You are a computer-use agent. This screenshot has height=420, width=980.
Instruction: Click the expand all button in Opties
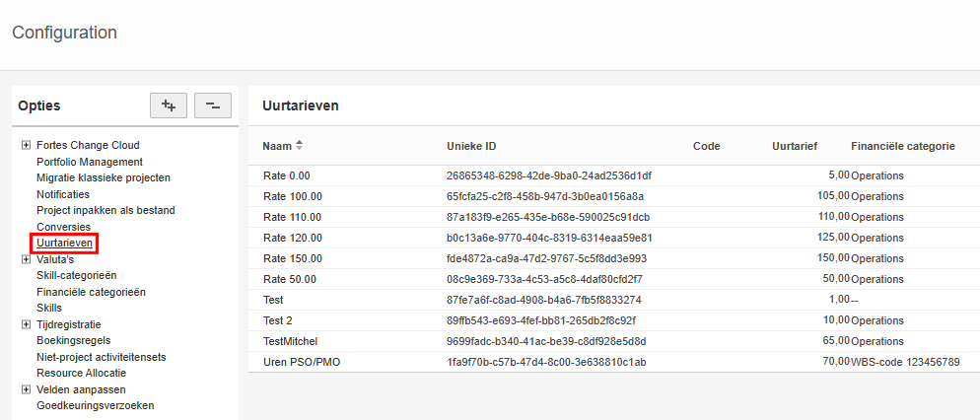point(168,105)
